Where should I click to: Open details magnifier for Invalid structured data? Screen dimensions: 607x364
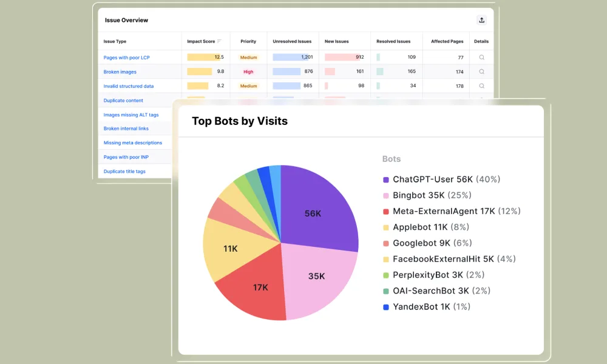click(481, 86)
